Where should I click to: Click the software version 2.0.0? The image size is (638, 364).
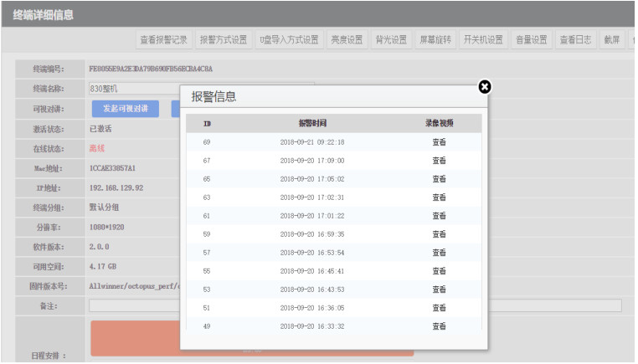tap(100, 247)
